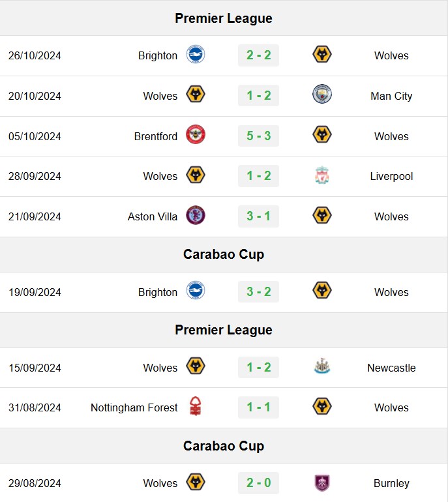Click Man City crest icon
Viewport: 448px width, 502px height.
pyautogui.click(x=322, y=95)
